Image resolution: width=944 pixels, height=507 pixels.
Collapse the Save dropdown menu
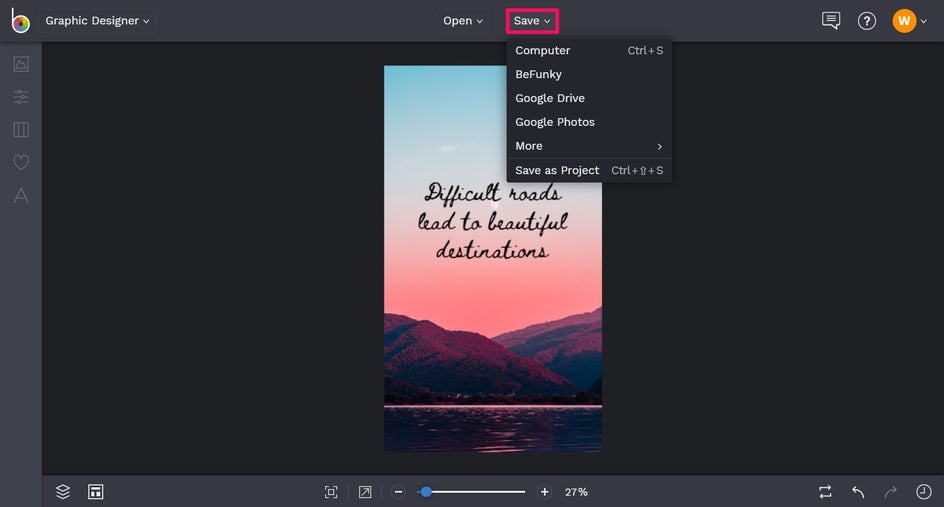pyautogui.click(x=532, y=21)
